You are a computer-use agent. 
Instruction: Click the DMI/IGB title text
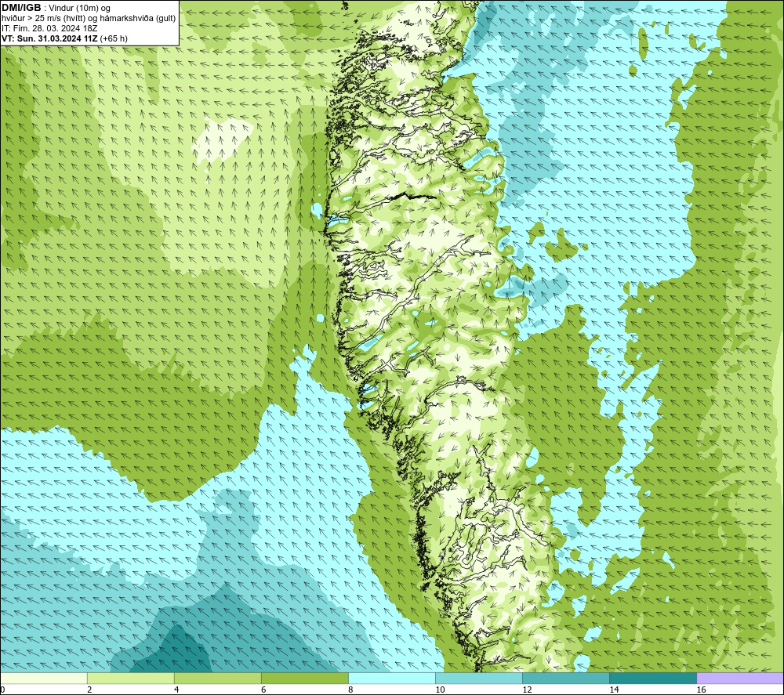click(21, 8)
